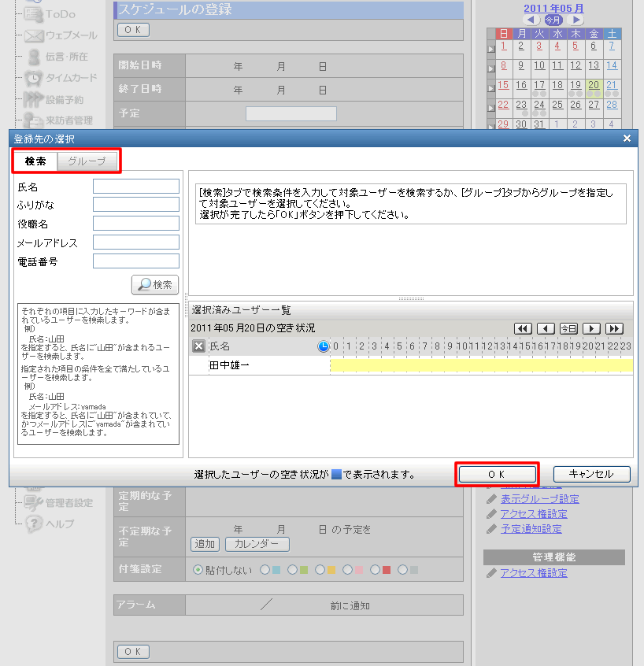
Task: Open the 2011年05月 calendar title link
Action: (554, 8)
